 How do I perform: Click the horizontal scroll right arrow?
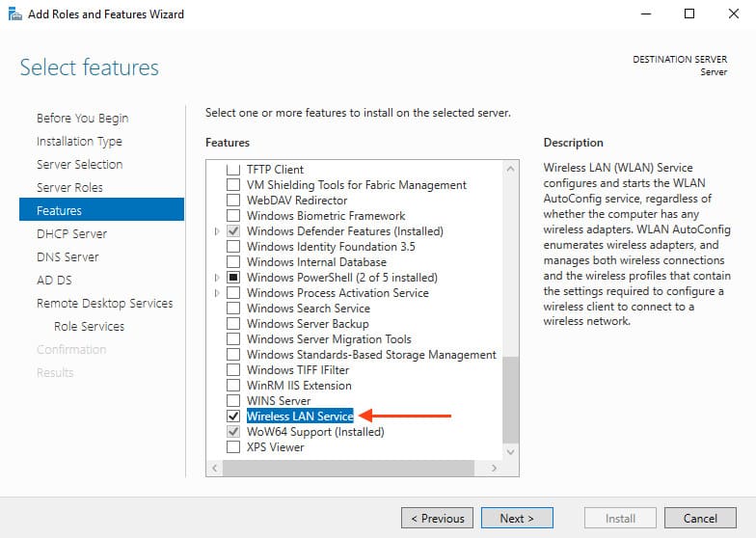494,468
